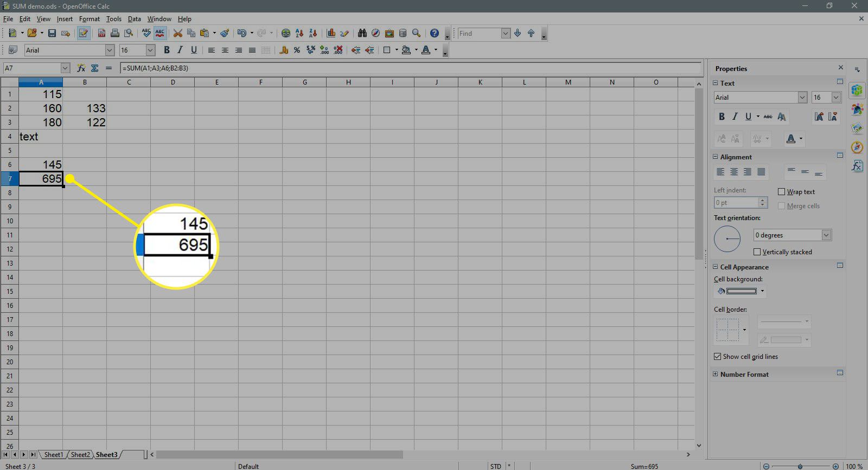This screenshot has width=868, height=470.
Task: Click the Format Paintbrush icon
Action: tap(225, 34)
